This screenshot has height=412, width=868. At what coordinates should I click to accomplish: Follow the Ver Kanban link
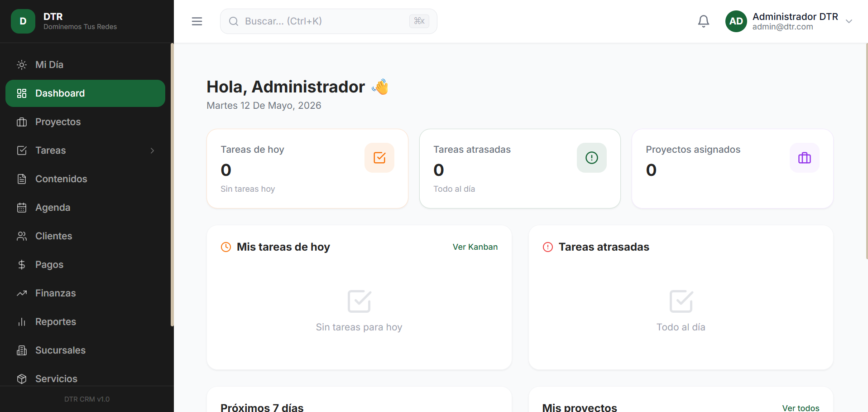point(475,247)
